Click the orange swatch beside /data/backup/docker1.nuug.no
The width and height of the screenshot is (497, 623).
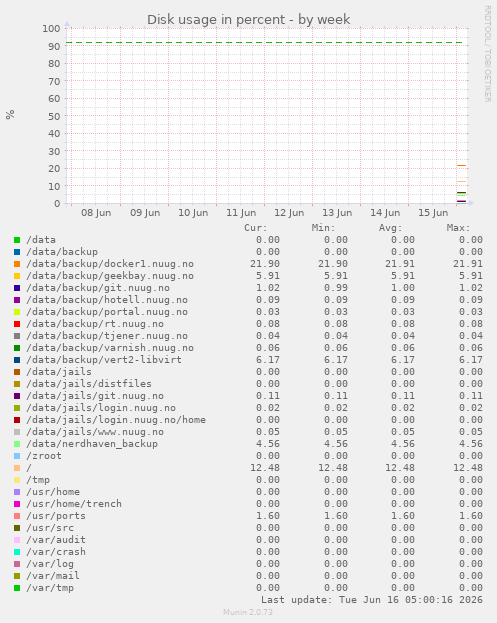click(x=17, y=264)
